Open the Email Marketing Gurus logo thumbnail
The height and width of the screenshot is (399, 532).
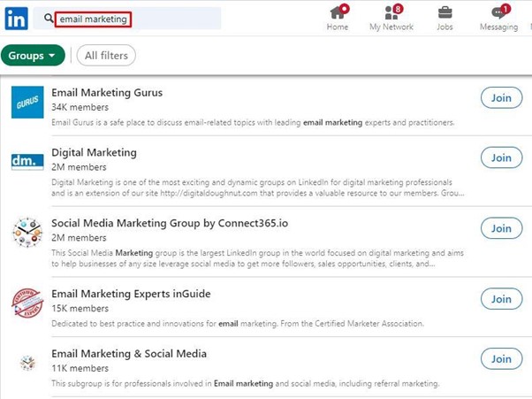click(x=27, y=103)
